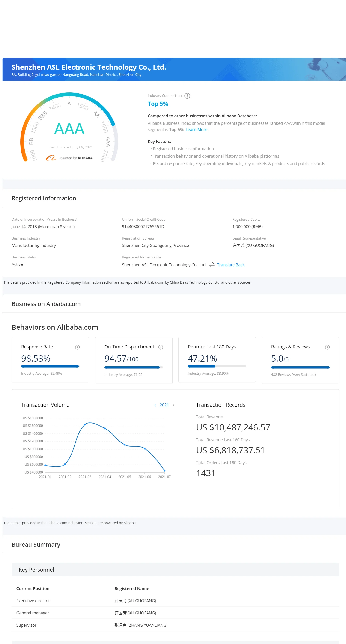Click the translate swap arrows icon
346x644 pixels.
pos(212,265)
